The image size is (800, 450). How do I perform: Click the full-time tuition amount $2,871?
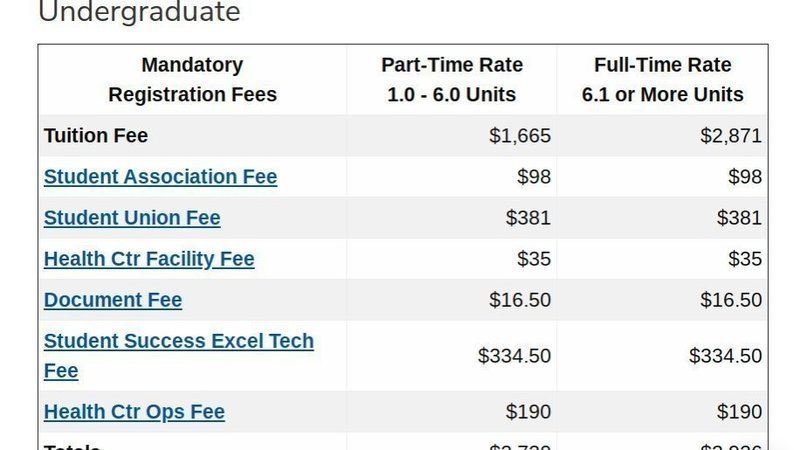click(731, 136)
